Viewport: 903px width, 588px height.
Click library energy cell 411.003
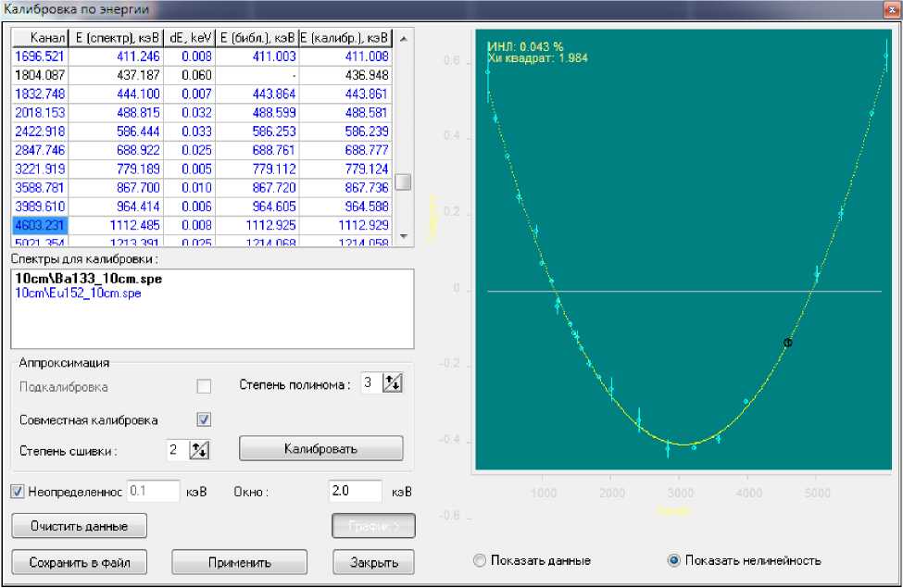click(257, 56)
